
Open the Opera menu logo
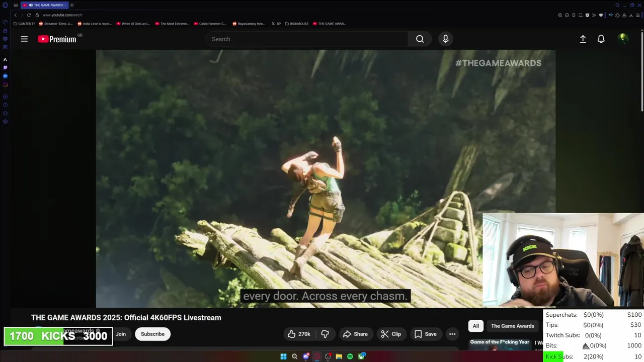tap(5, 5)
